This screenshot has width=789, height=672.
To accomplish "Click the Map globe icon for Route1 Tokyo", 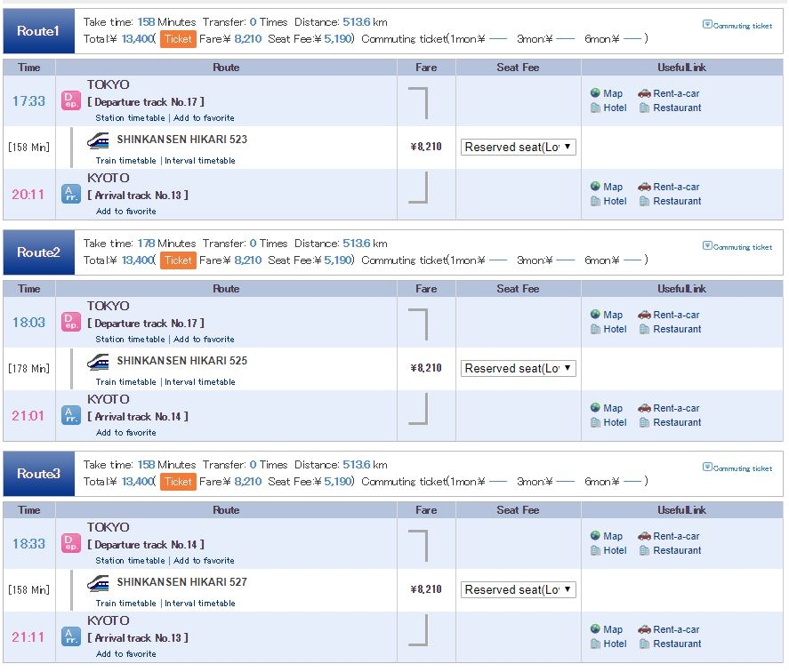I will click(595, 93).
